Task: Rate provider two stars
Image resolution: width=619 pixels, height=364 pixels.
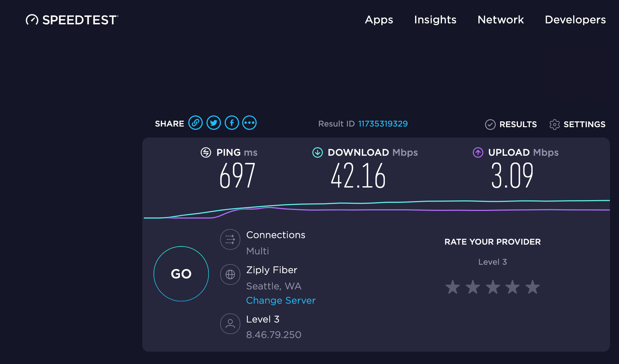Action: tap(473, 287)
